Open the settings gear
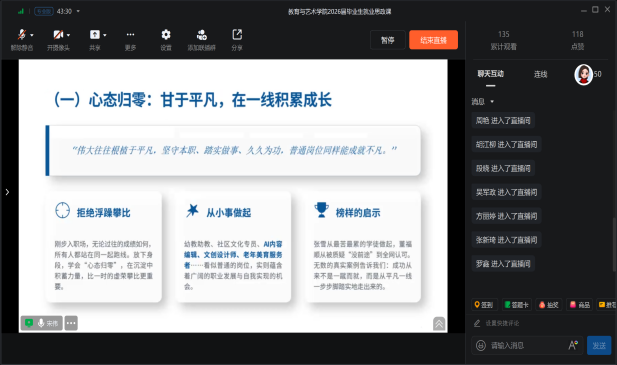 [166, 35]
